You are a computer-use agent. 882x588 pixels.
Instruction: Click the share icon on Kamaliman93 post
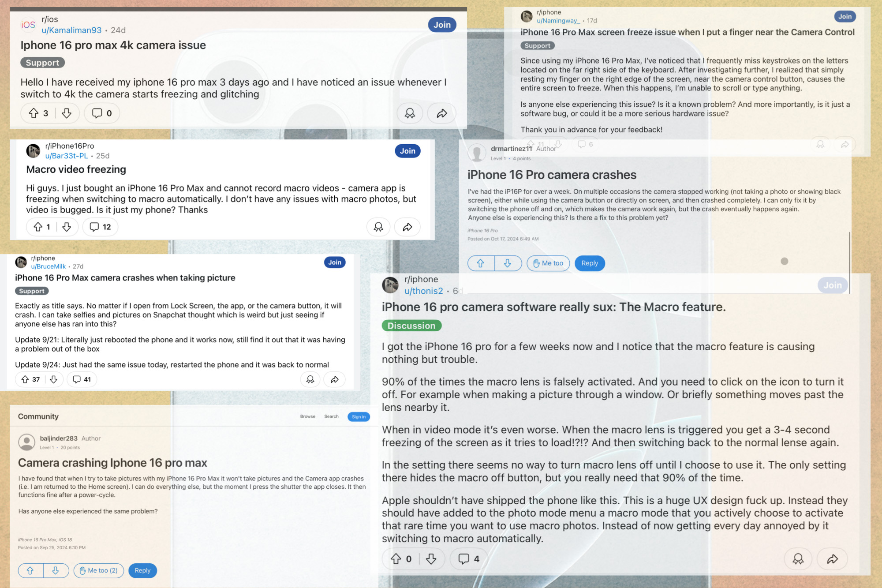[445, 113]
